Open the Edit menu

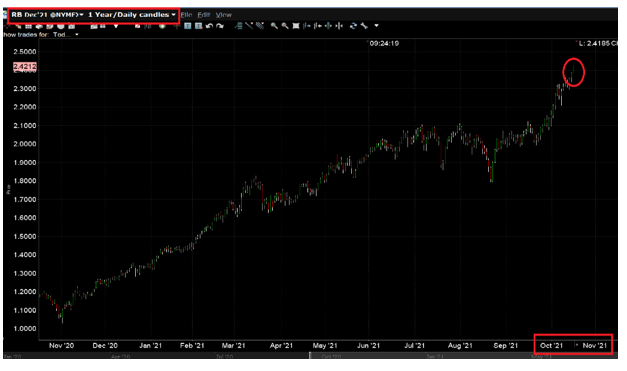204,15
